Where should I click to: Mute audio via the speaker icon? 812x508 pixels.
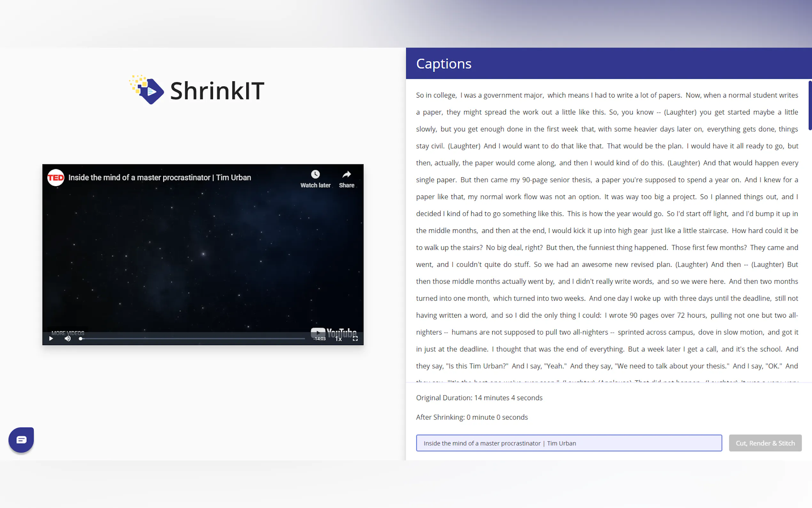[67, 338]
